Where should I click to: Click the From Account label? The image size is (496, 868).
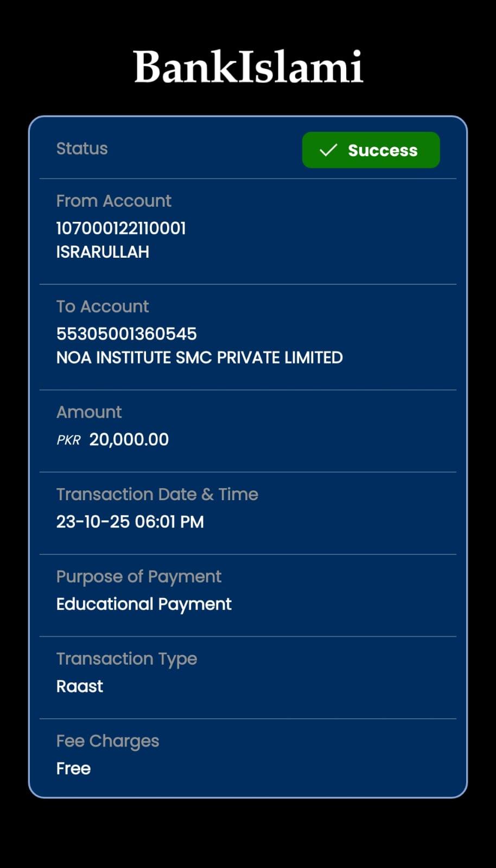tap(113, 201)
